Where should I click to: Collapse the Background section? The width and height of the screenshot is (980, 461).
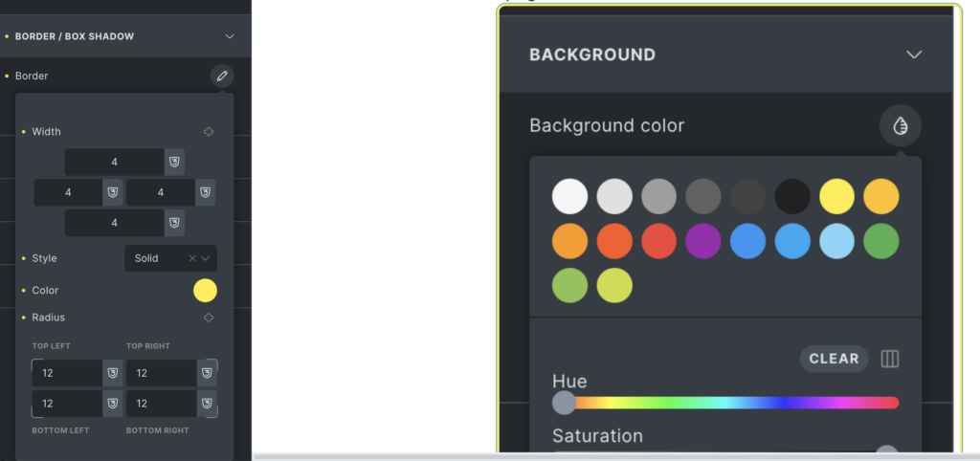click(914, 55)
